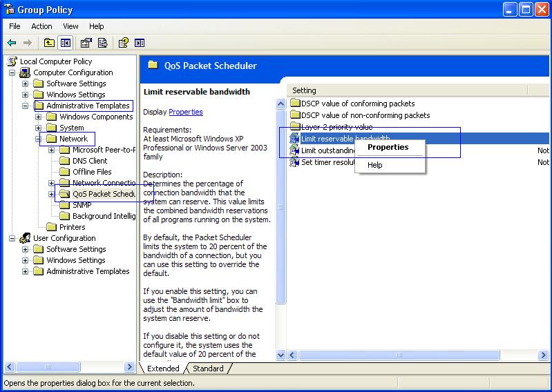Expand the QoS Packet Scheduler node
This screenshot has height=392, width=552.
click(x=51, y=194)
